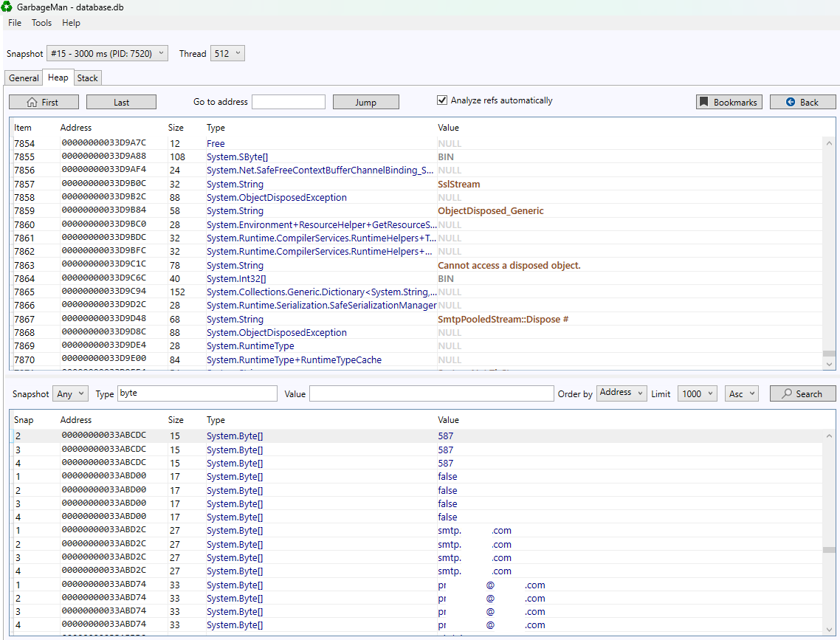This screenshot has height=640, width=840.
Task: Focus the Type filter field containing byte
Action: pos(197,393)
